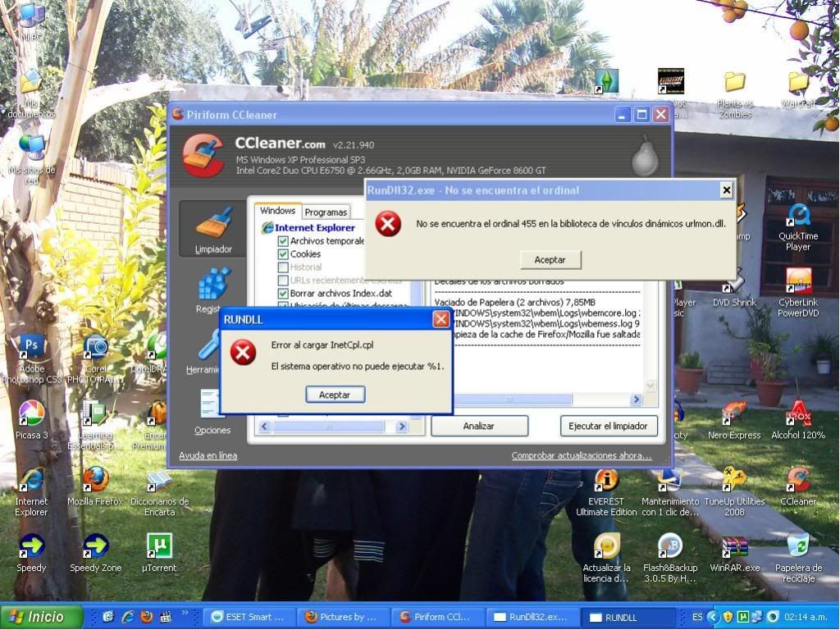Click Comprobar actualizaciones ahora link
The width and height of the screenshot is (840, 630).
[582, 455]
